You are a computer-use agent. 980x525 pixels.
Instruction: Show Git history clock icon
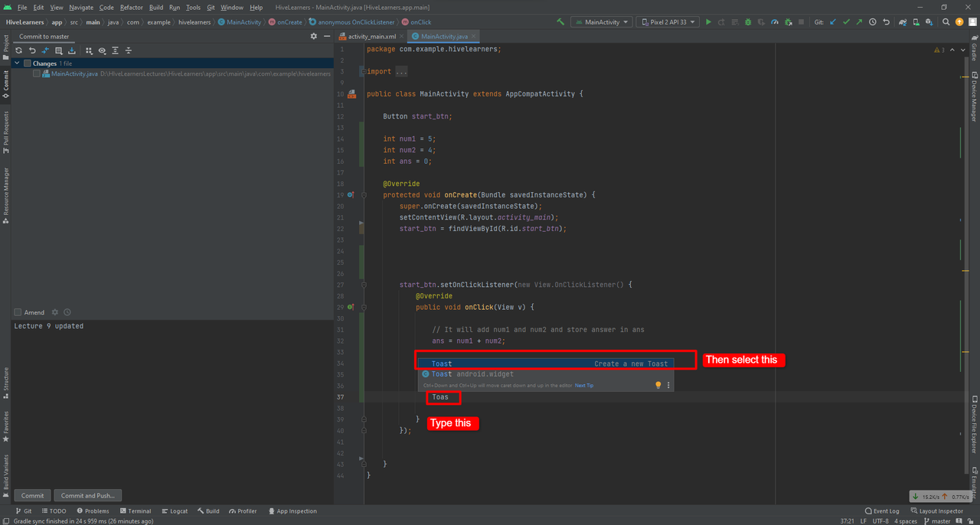[x=873, y=22]
